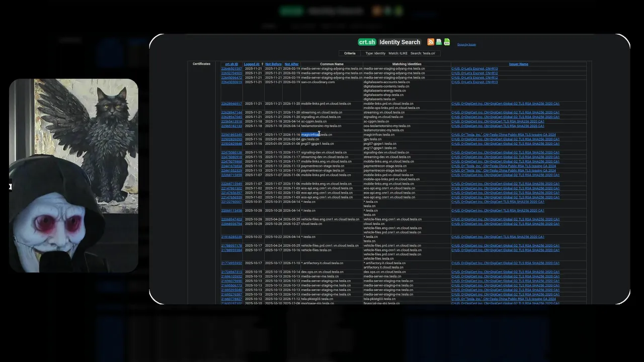The image size is (644, 362).
Task: Open certificate ID 21916285239
Action: point(231,237)
